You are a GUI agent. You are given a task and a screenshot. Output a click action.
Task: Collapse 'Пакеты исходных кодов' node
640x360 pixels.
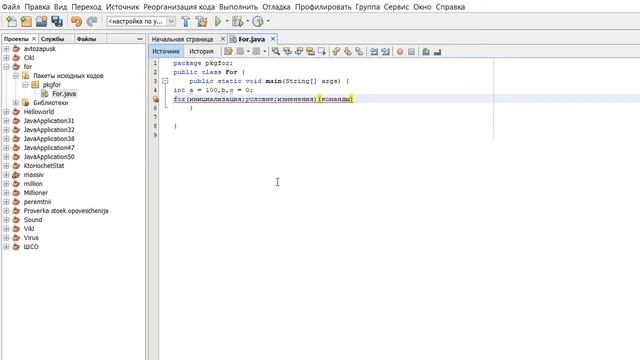pyautogui.click(x=16, y=76)
